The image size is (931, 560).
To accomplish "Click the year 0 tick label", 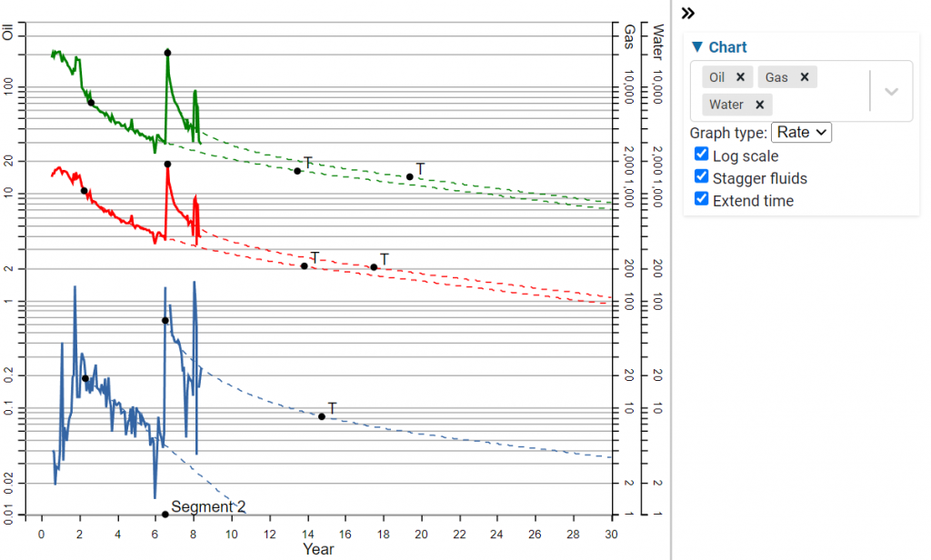I will (x=41, y=534).
